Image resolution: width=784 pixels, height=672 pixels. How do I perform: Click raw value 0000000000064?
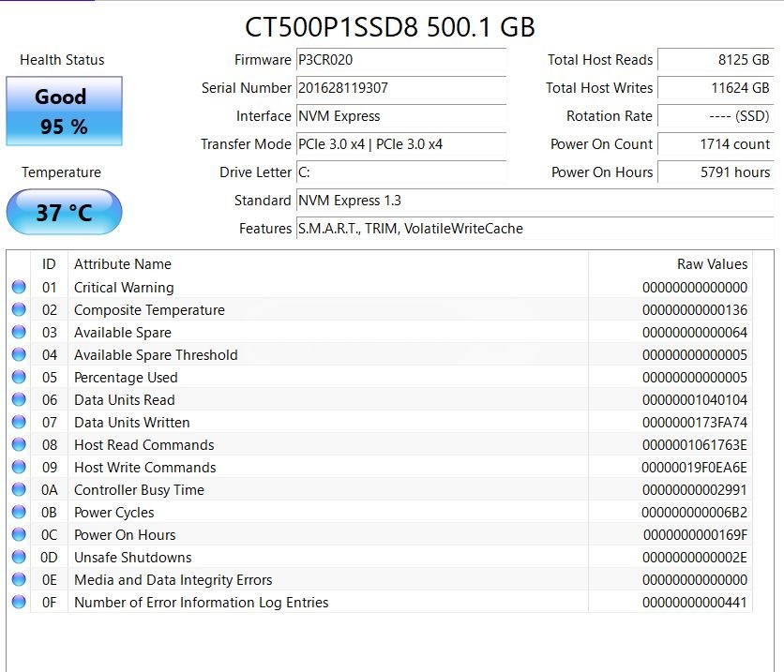(695, 333)
